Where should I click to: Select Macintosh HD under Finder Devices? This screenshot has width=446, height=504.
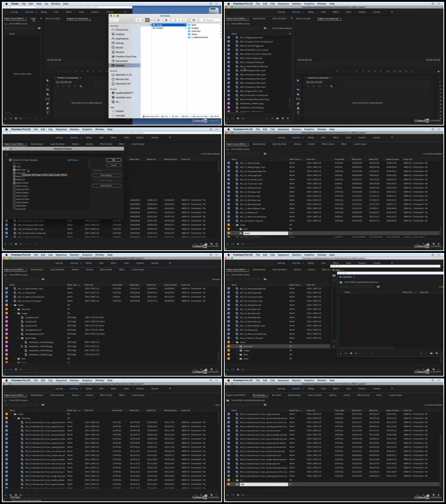pyautogui.click(x=121, y=84)
